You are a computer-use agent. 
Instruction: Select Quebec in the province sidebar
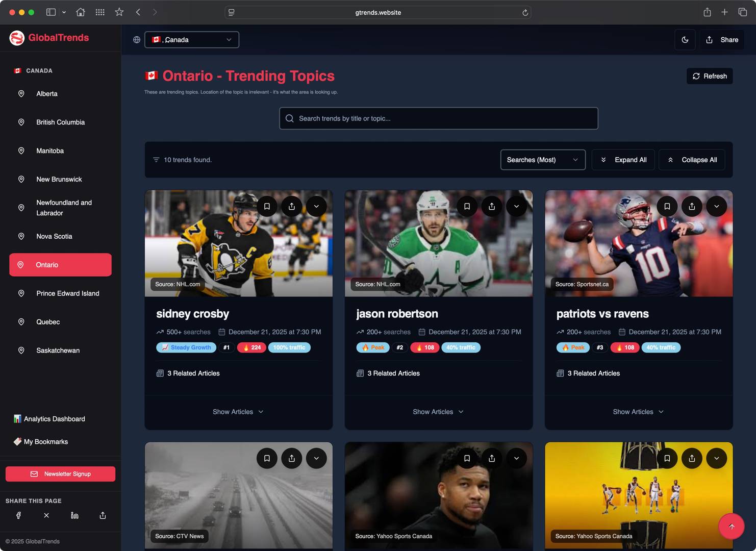click(x=48, y=322)
